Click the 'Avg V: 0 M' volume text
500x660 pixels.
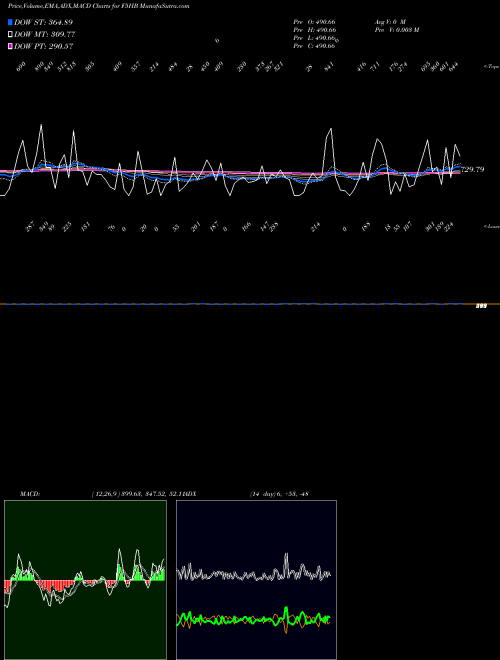point(390,21)
